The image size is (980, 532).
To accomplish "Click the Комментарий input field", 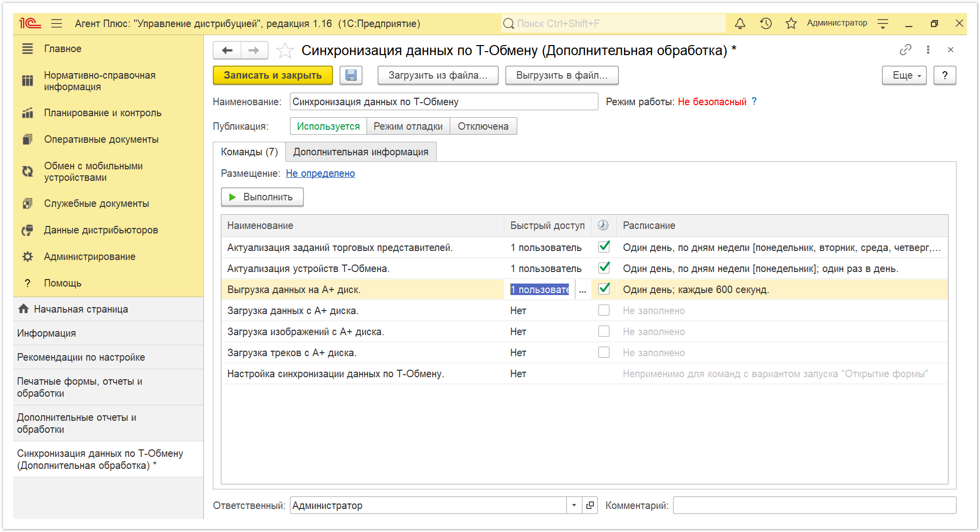I will click(x=814, y=505).
